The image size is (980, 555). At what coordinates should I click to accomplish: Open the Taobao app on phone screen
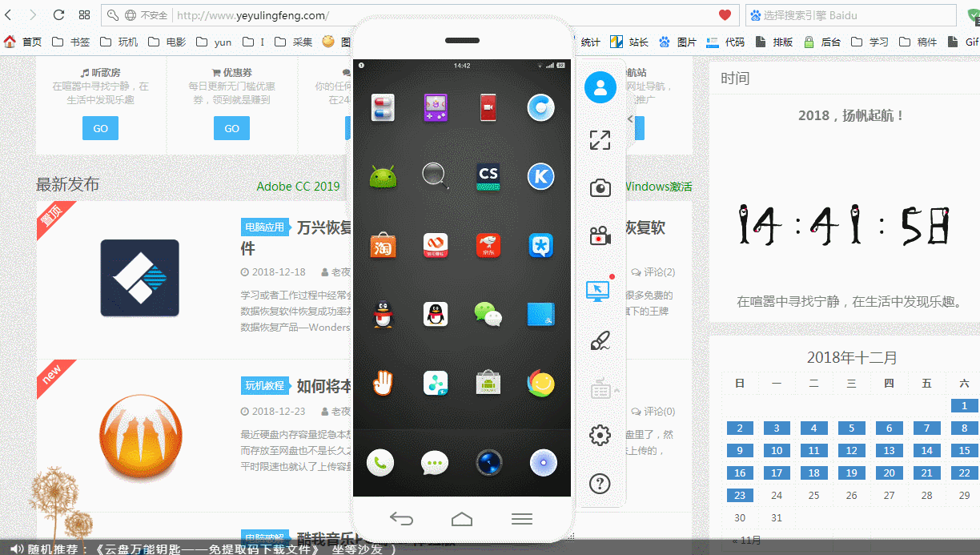click(383, 245)
